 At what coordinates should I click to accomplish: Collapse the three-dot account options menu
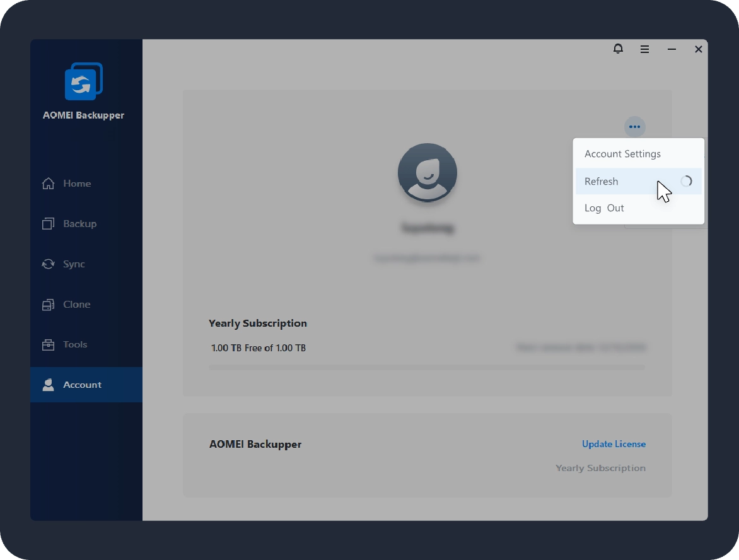point(634,127)
